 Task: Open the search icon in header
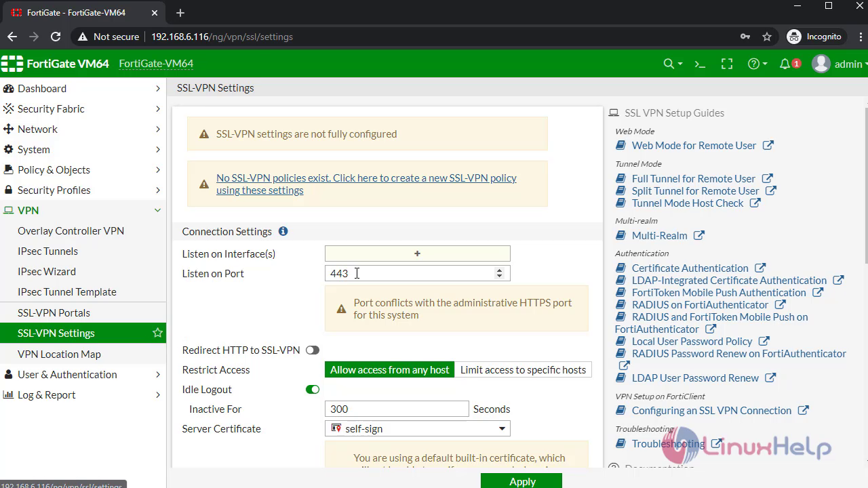672,64
